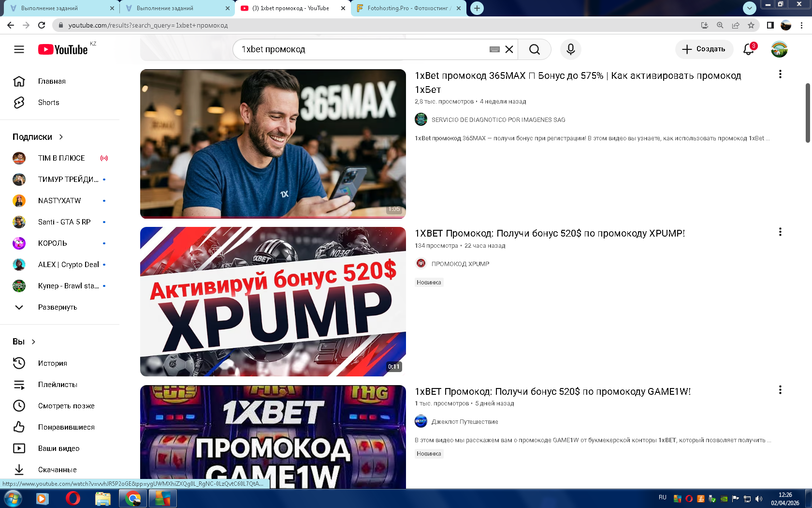Visit the ПРОМОКОД XPUMP channel

pyautogui.click(x=460, y=264)
